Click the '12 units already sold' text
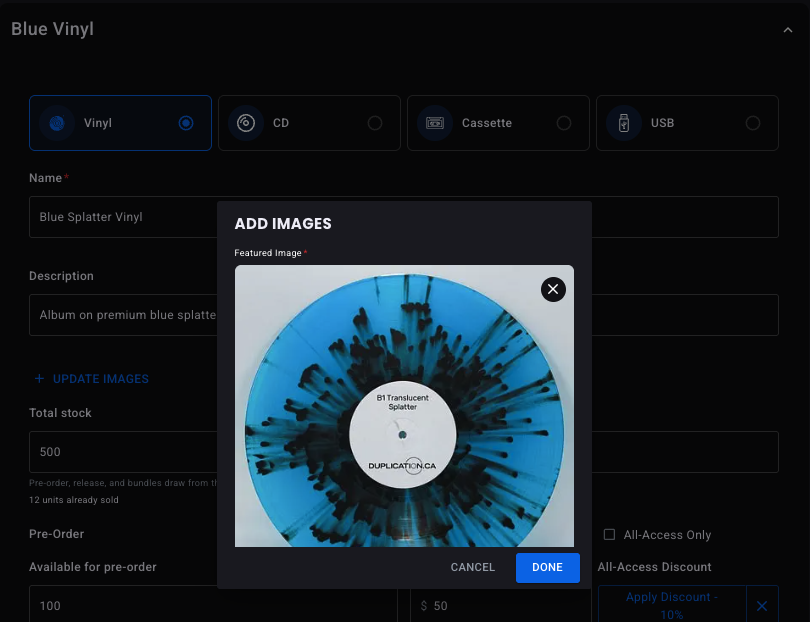The width and height of the screenshot is (810, 622). pyautogui.click(x=74, y=500)
